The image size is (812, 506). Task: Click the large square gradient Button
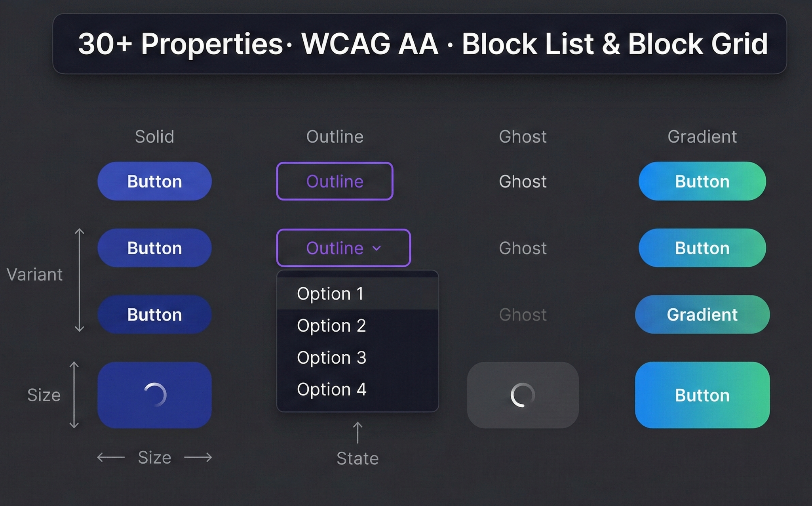(x=702, y=395)
